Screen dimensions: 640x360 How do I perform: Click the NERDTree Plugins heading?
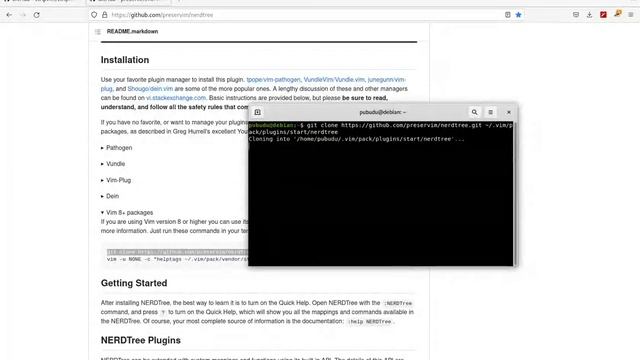[141, 340]
